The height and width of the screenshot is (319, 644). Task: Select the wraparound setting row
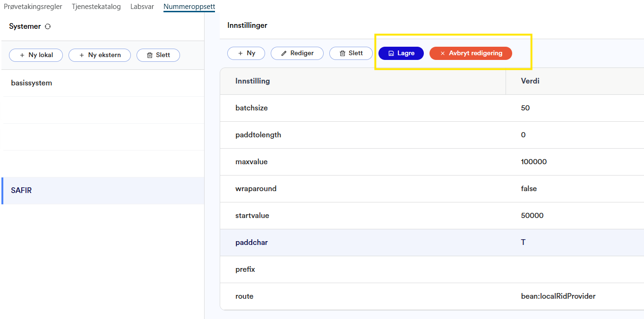click(x=256, y=189)
